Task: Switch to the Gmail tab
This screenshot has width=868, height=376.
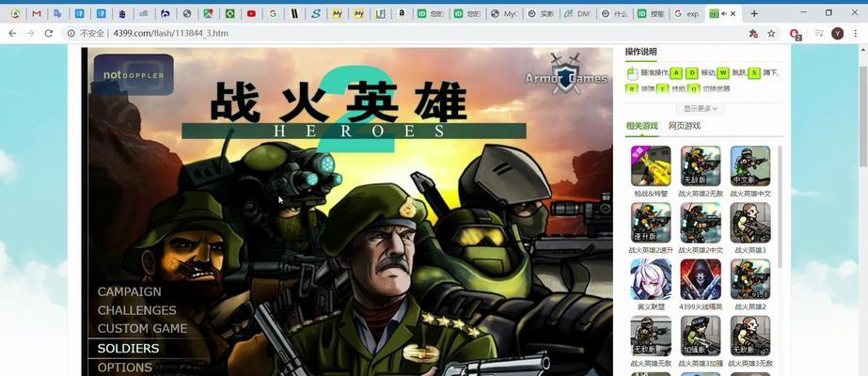Action: [x=37, y=14]
